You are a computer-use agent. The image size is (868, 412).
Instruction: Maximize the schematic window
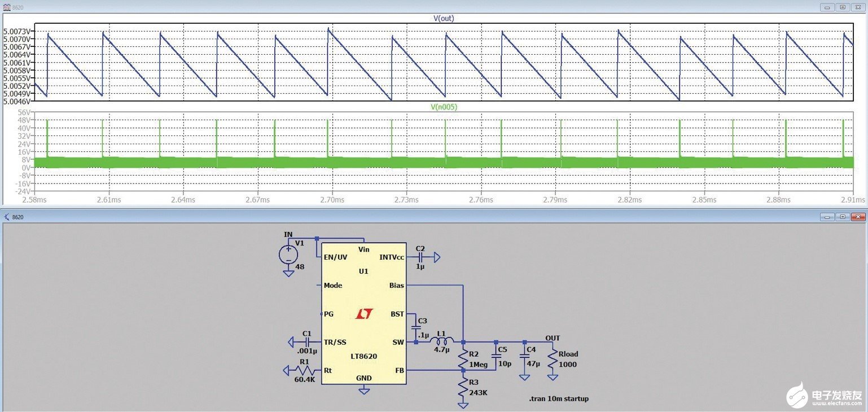(x=842, y=217)
